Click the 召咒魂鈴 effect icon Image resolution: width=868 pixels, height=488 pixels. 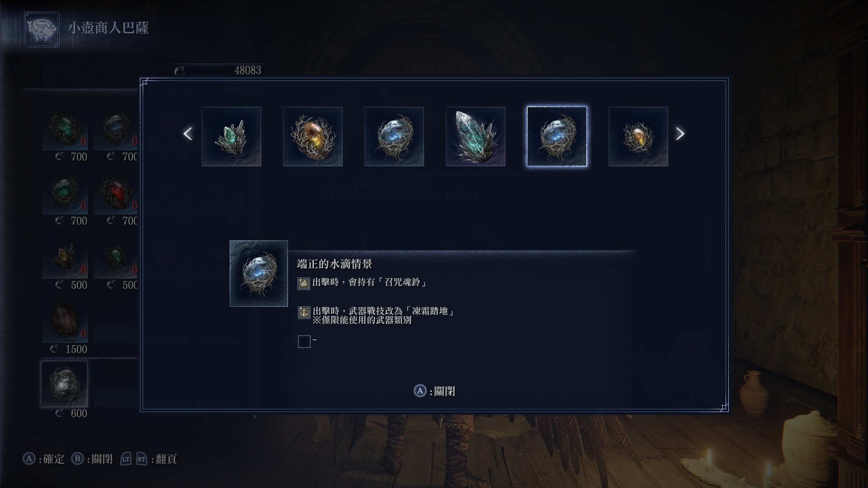tap(304, 283)
